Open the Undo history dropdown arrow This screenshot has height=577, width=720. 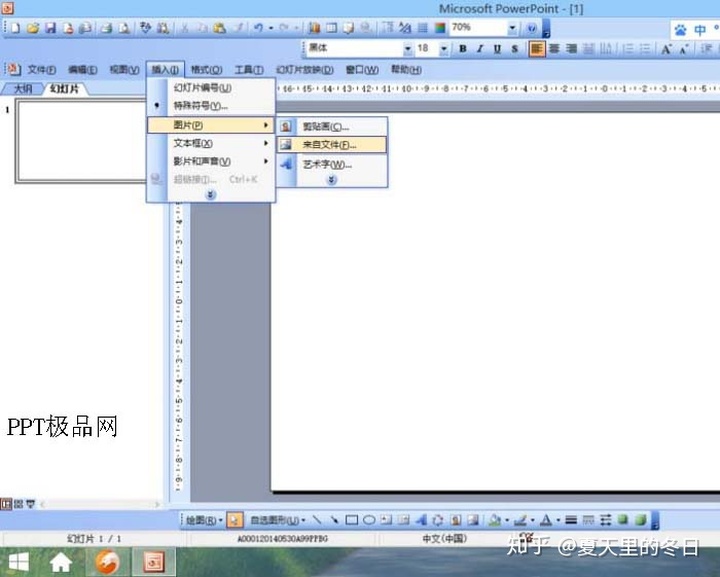coord(271,28)
